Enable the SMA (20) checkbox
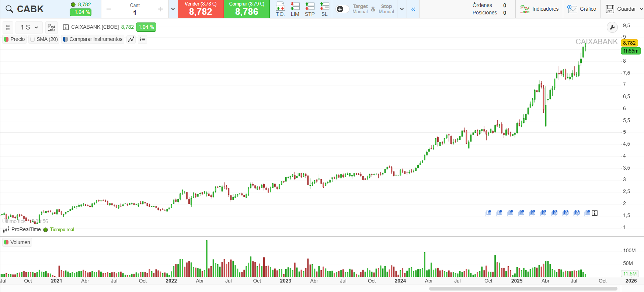 point(33,39)
